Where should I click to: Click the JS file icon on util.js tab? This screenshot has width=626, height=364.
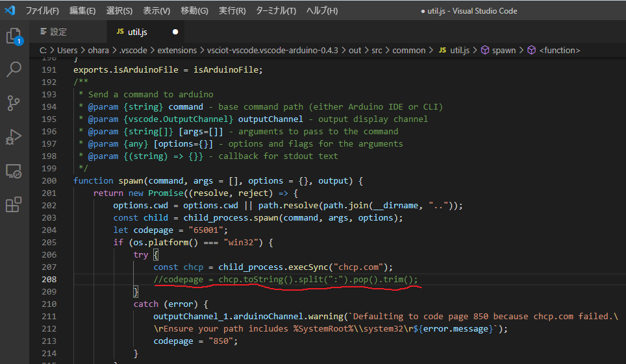tap(119, 32)
